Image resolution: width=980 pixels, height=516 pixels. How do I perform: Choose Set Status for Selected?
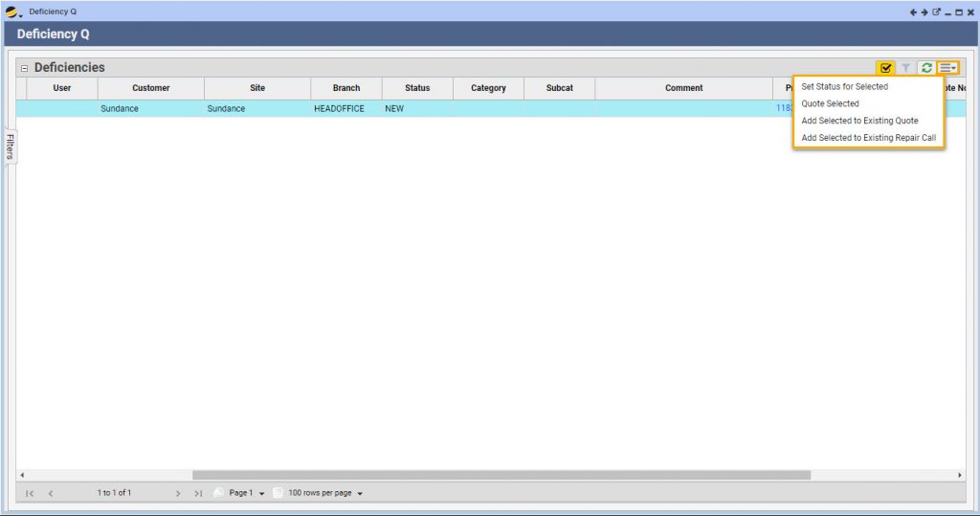[x=844, y=86]
